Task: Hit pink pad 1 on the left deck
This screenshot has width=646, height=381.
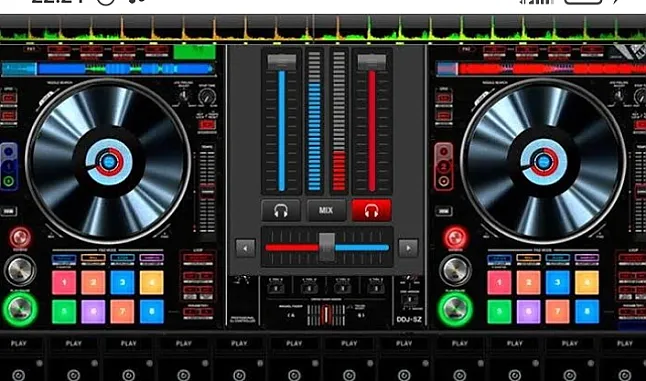Action: tap(64, 283)
